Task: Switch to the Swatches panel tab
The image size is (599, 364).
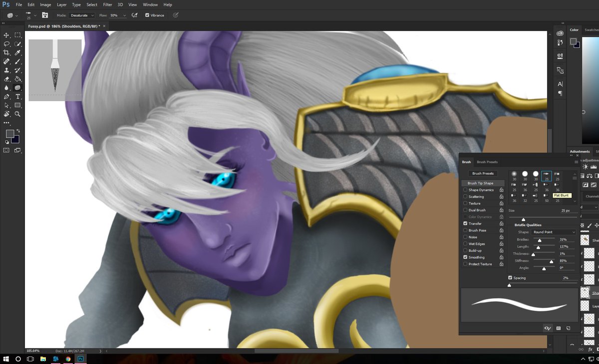Action: [x=592, y=30]
